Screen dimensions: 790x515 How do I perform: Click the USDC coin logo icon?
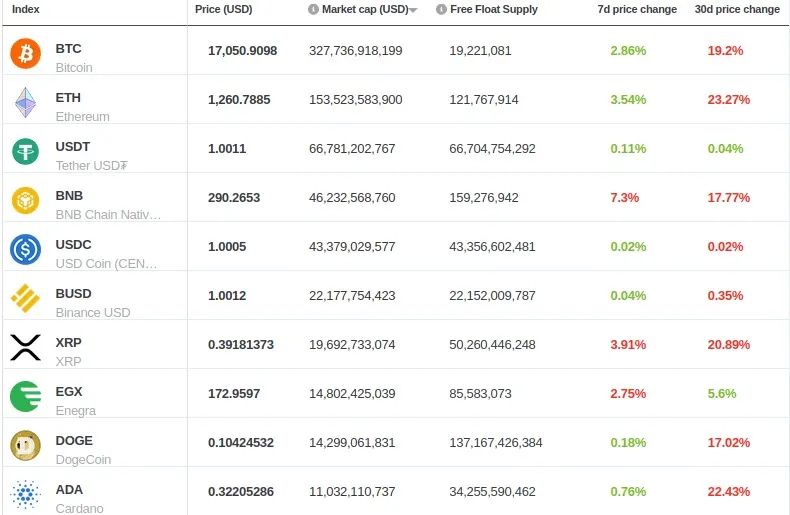[25, 249]
